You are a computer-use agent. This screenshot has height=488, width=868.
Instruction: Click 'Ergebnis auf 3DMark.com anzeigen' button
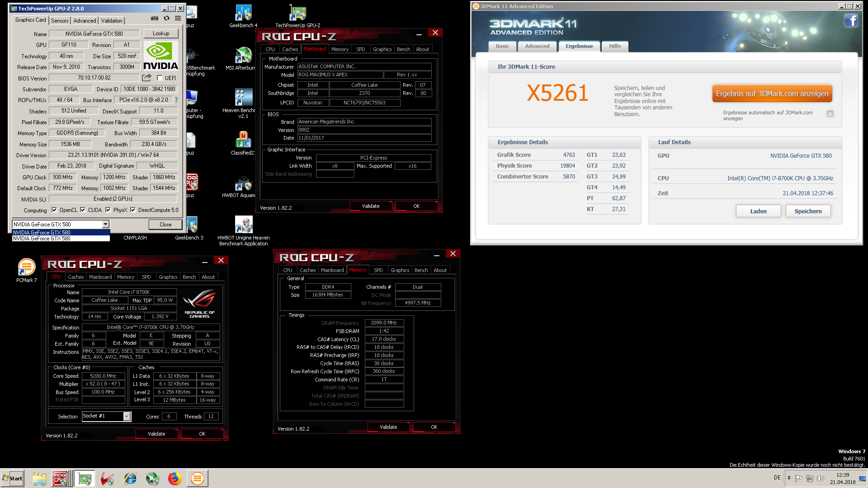point(772,94)
